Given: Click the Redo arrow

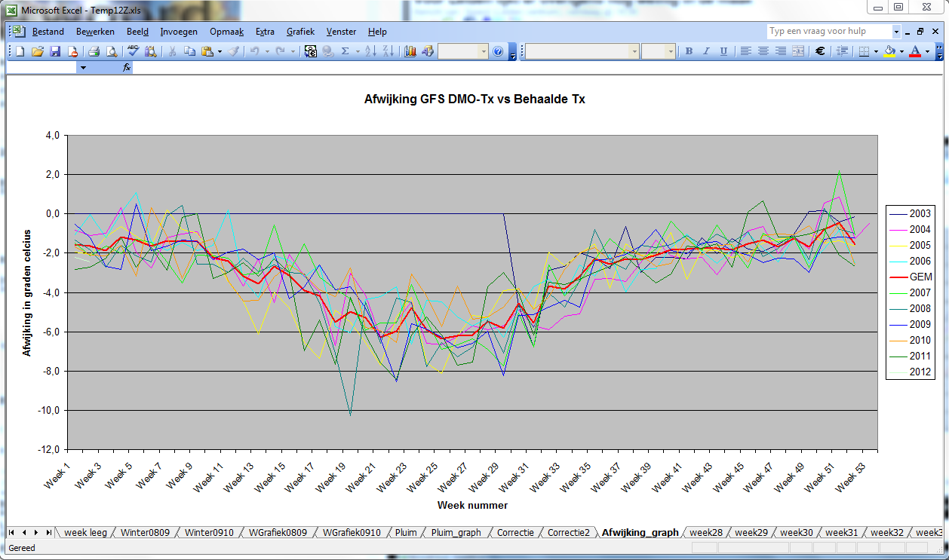Looking at the screenshot, I should pyautogui.click(x=281, y=51).
